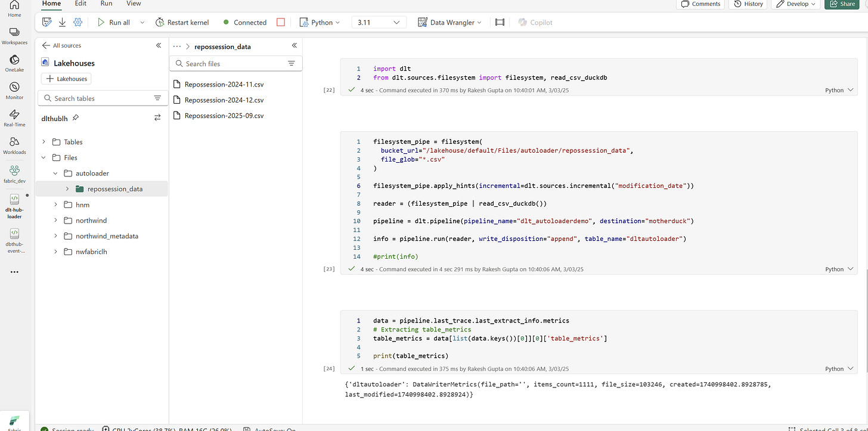This screenshot has height=431, width=868.
Task: Open the Workloads panel
Action: [14, 145]
